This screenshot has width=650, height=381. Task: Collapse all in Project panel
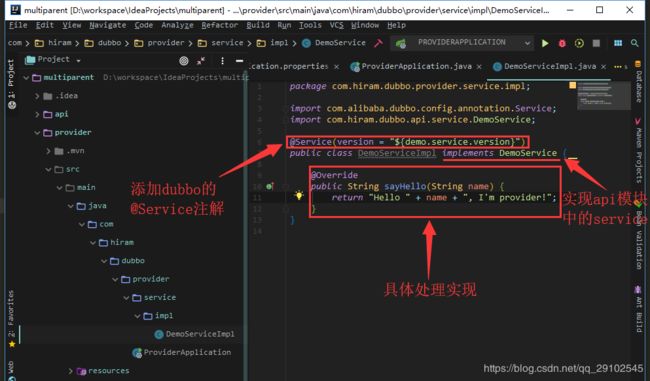coord(201,61)
